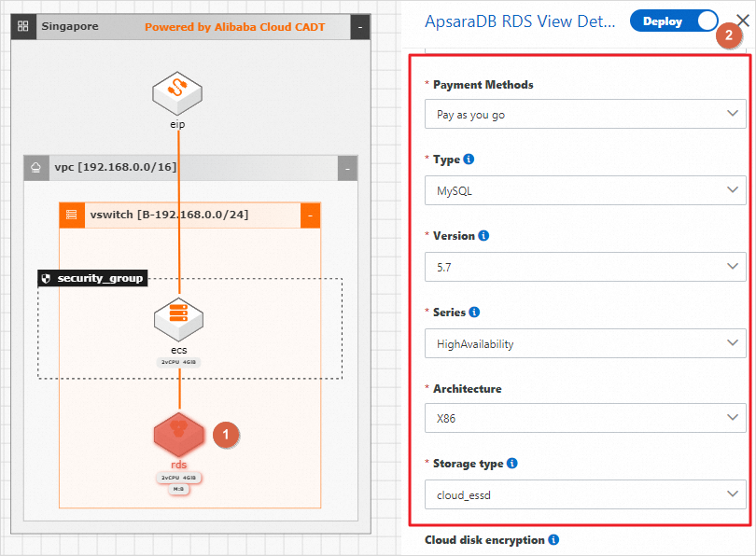The image size is (756, 556).
Task: Open the Series dropdown showing HighAvailability
Action: point(585,343)
